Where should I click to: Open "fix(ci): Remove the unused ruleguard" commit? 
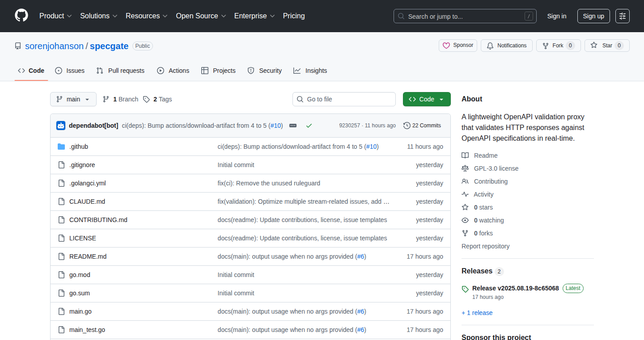[269, 183]
